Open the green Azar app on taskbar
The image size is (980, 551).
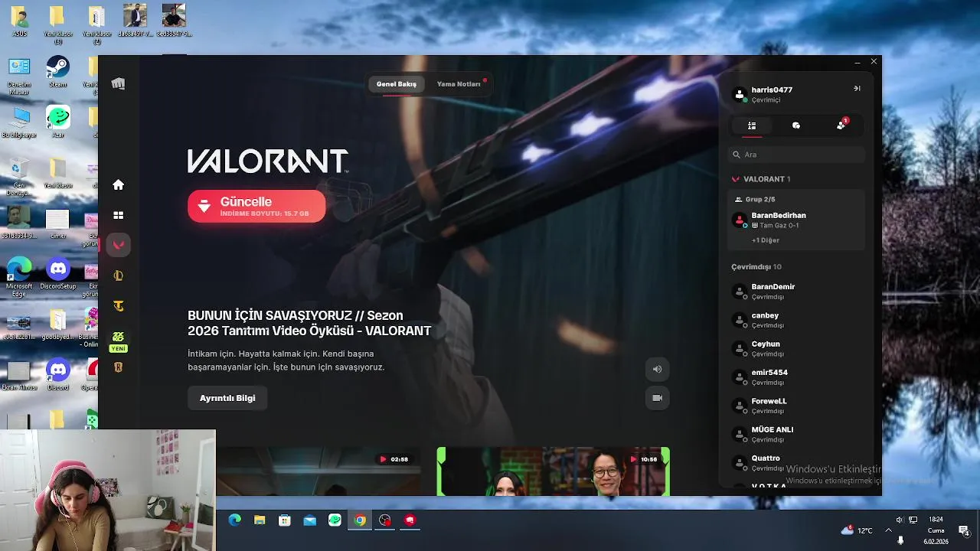pyautogui.click(x=335, y=520)
